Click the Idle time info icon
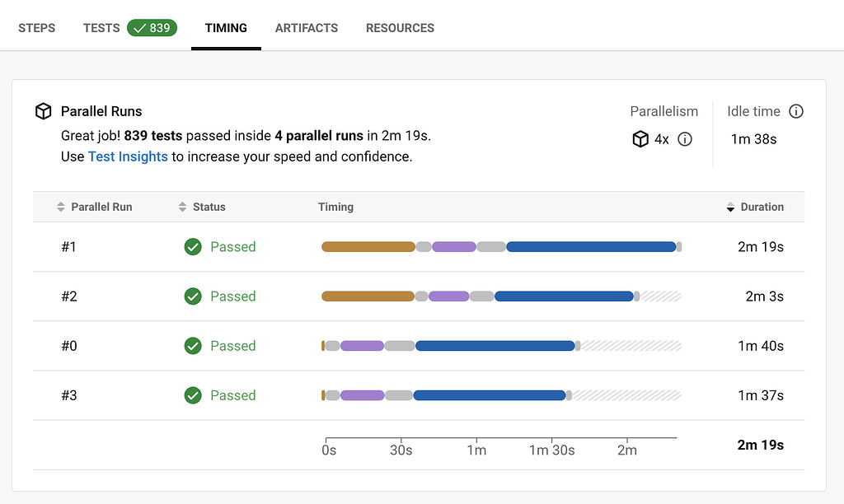844x504 pixels. click(x=795, y=111)
